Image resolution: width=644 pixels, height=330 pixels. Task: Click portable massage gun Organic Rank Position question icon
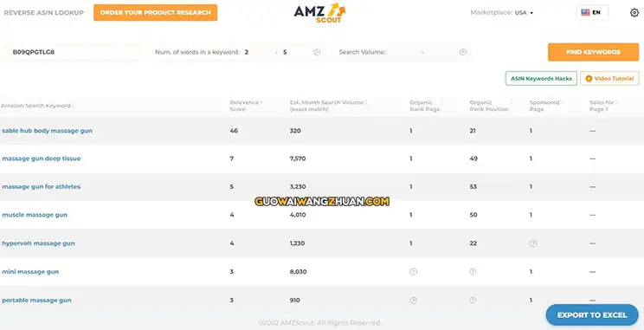pos(473,300)
